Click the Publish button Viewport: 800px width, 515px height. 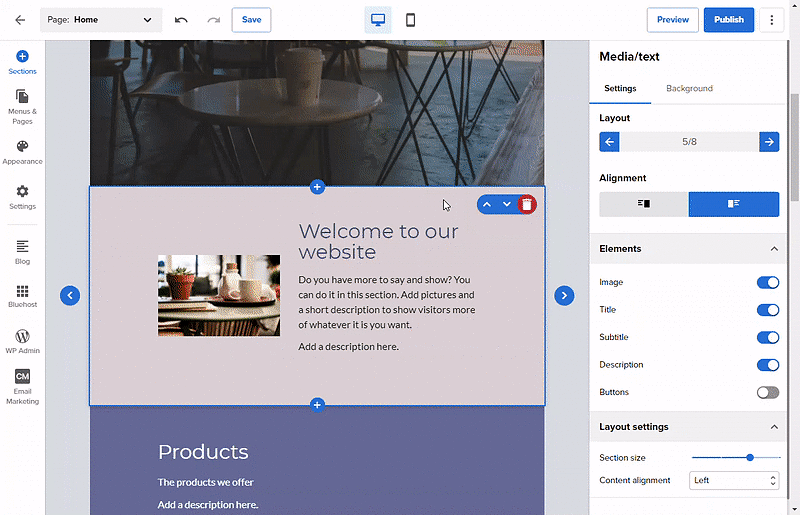pos(729,20)
